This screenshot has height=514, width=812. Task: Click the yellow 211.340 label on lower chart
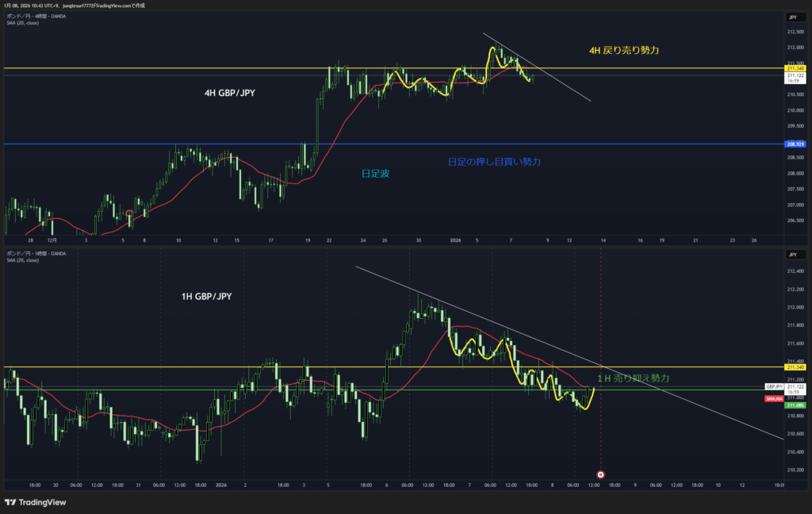(x=795, y=367)
